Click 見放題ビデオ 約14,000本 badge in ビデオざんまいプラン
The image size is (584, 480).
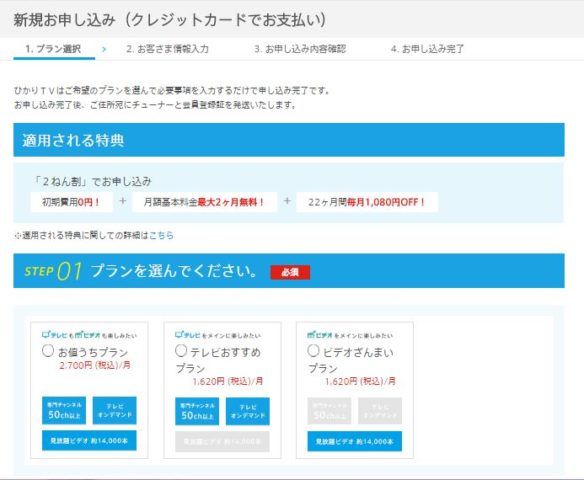355,441
